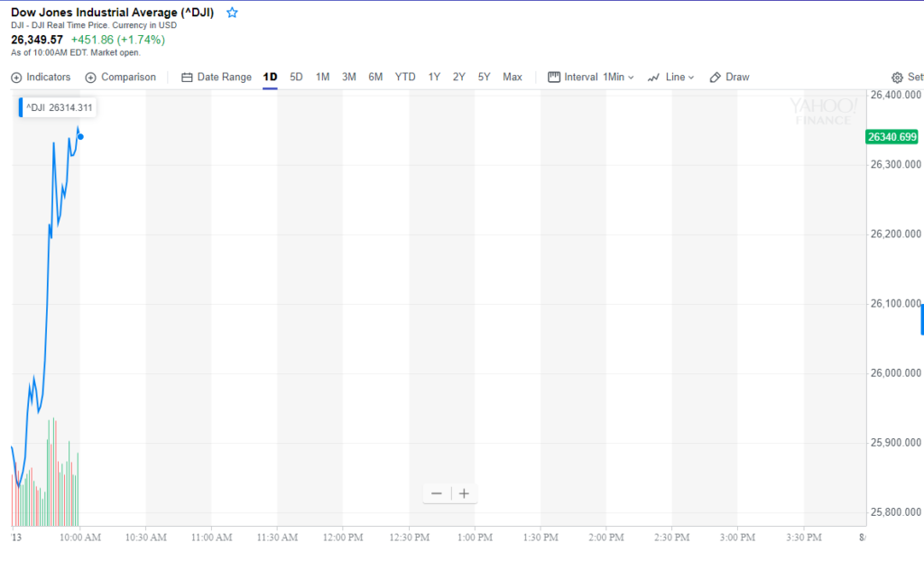Select the 1D range tab
This screenshot has height=561, width=924.
tap(270, 78)
